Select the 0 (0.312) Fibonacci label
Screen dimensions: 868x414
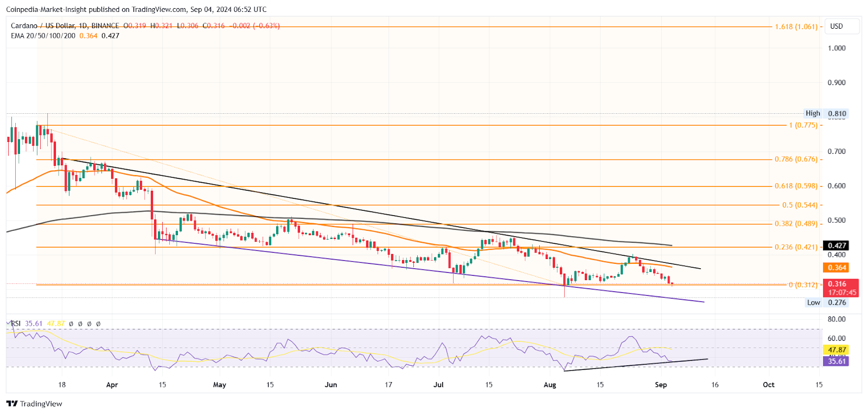803,285
